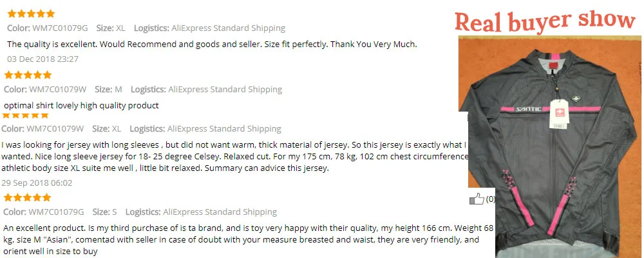Click the white hang tag on the jersey

point(560,114)
